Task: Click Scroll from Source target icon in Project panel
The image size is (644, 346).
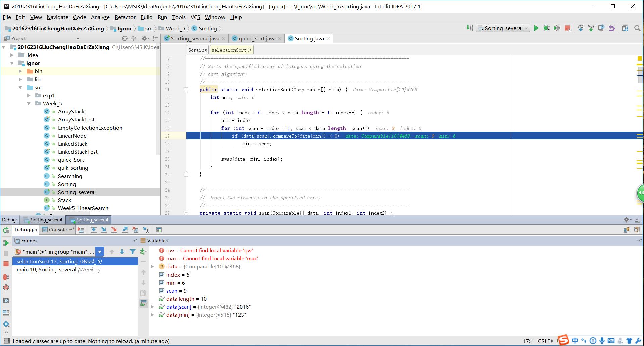Action: coord(125,38)
